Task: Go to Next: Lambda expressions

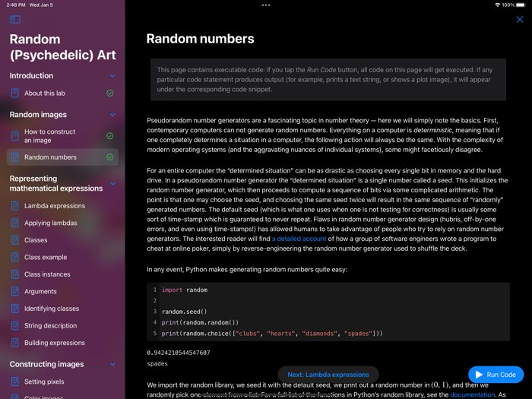Action: [328, 375]
